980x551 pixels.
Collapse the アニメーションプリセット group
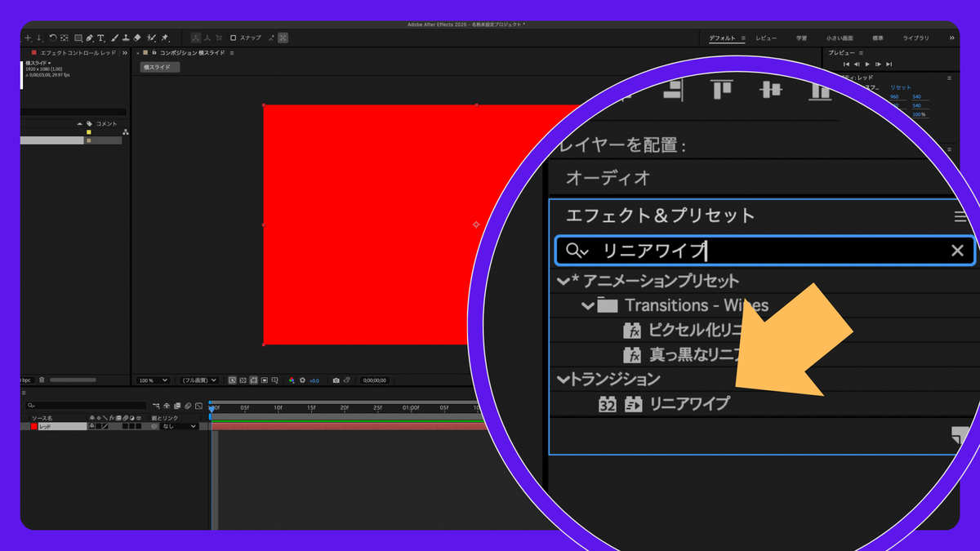(563, 282)
